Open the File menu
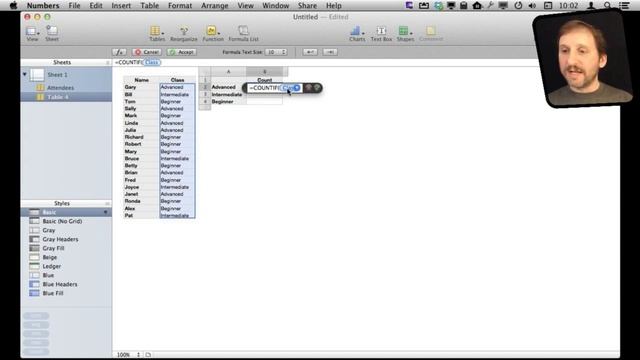The height and width of the screenshot is (360, 640). coord(74,5)
